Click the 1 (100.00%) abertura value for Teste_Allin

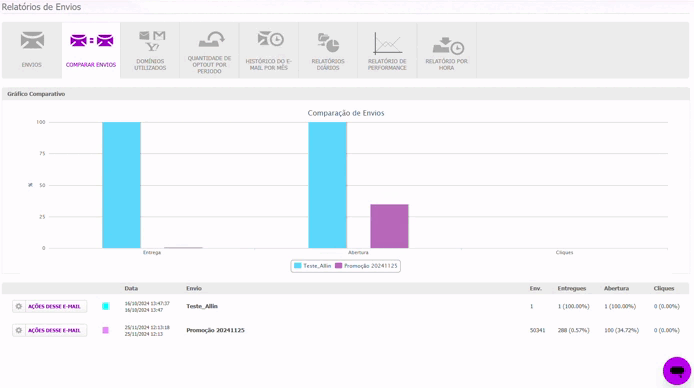(x=620, y=306)
